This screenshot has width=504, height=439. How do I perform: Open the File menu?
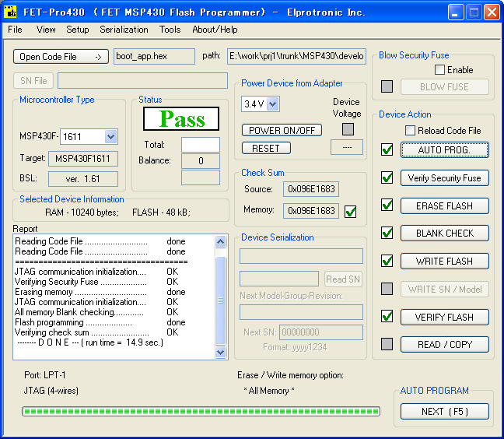coord(15,30)
